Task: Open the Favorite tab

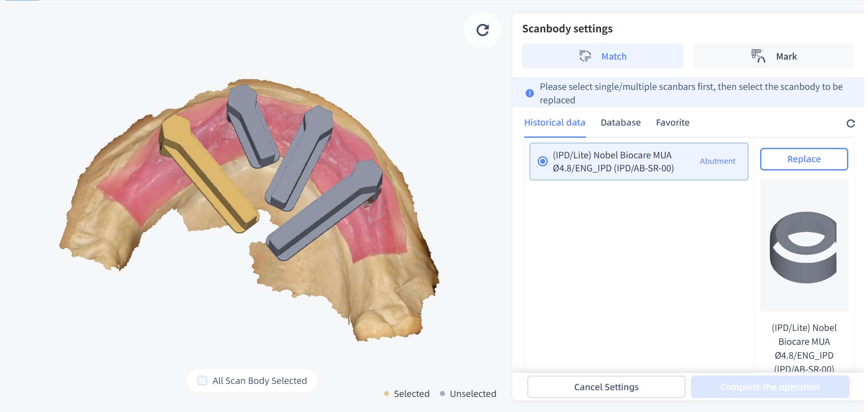Action: [x=672, y=123]
